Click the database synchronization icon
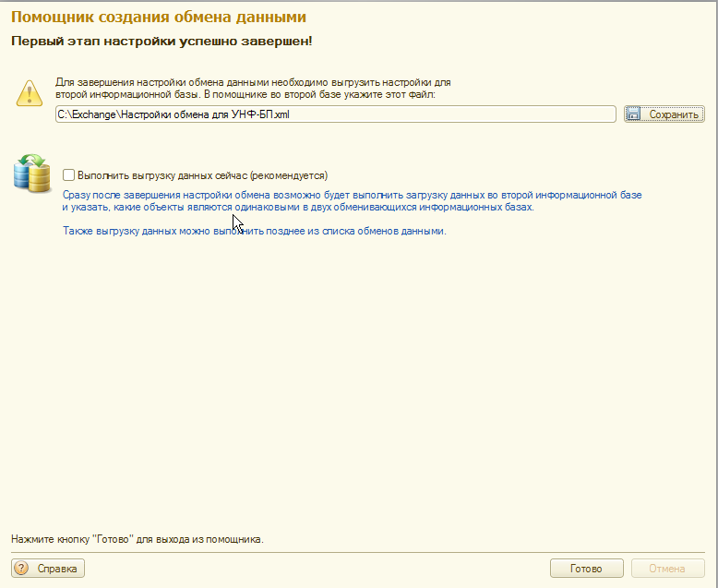 [x=31, y=174]
